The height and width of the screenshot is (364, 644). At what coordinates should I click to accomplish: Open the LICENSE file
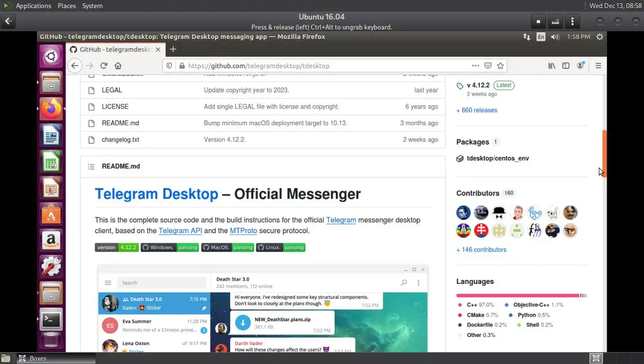pos(115,107)
